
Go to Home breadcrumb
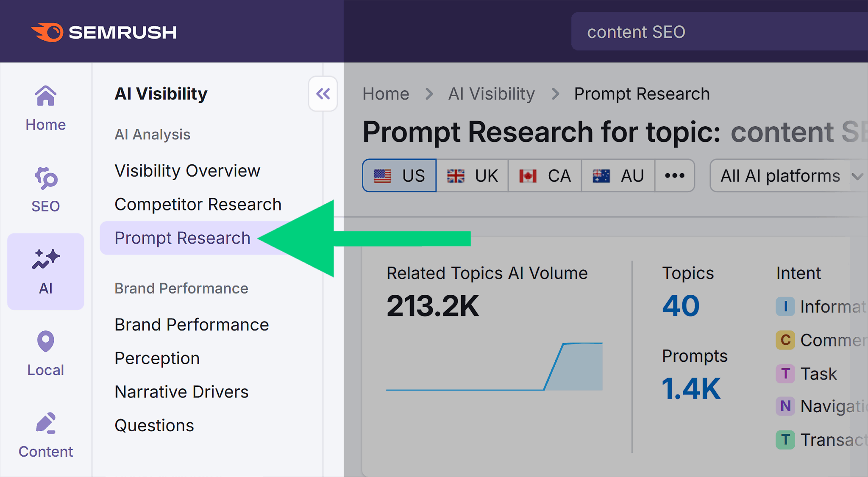pos(386,94)
